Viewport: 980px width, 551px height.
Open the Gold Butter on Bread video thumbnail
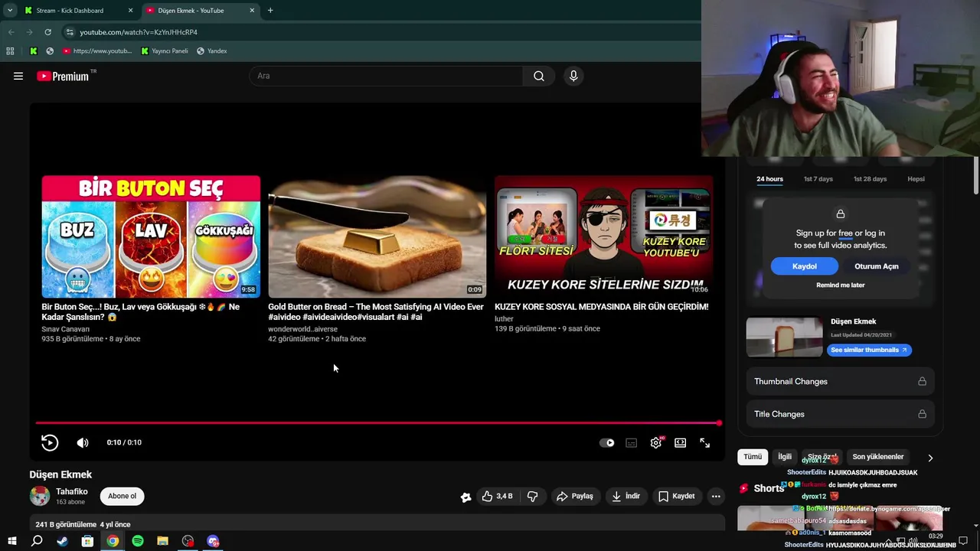[377, 236]
